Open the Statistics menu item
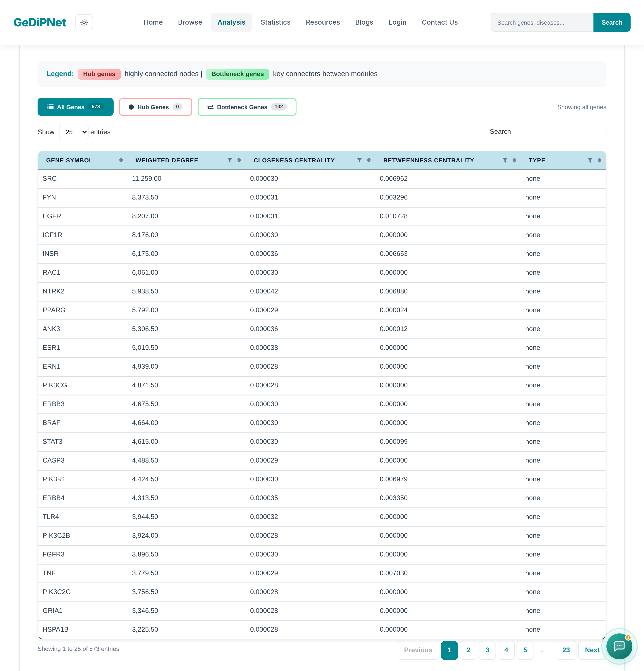Viewport: 644px width, 671px height. 275,22
